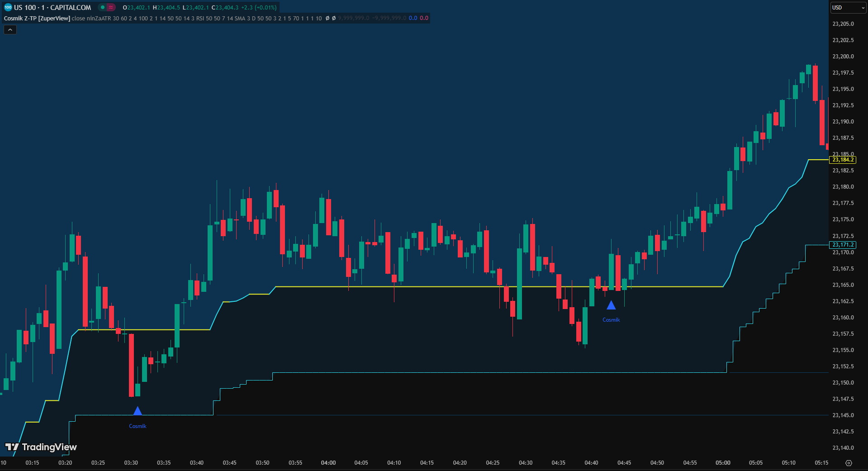
Task: Click the blue 0.0 indicator value
Action: [413, 19]
